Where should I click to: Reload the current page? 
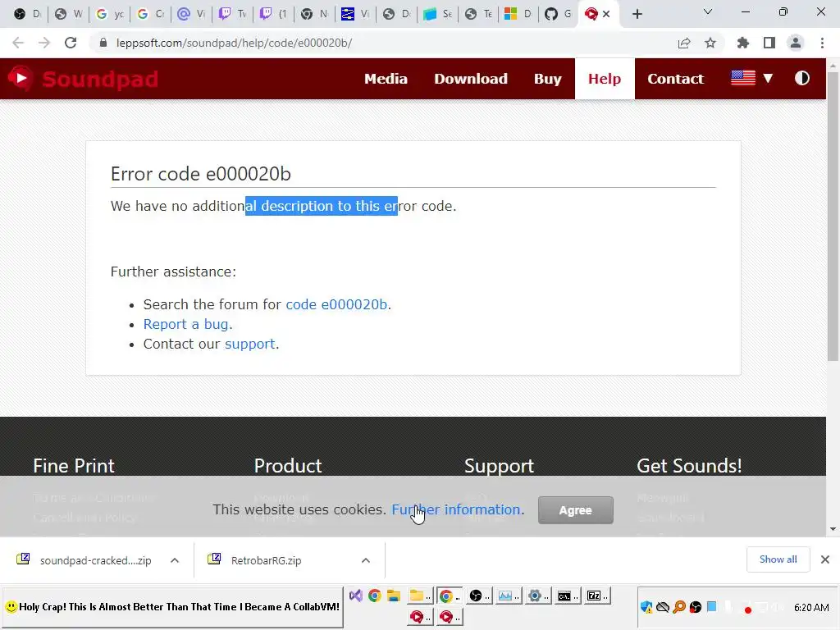coord(71,43)
